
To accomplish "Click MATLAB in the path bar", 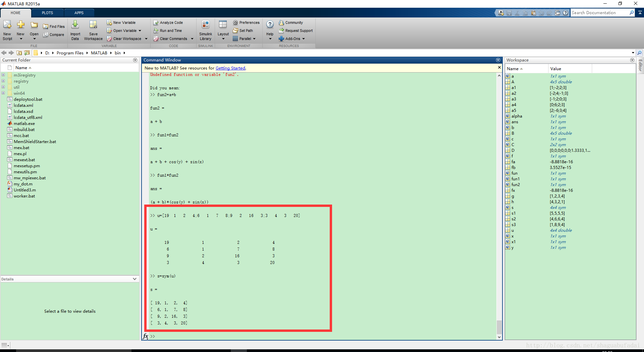I will point(99,53).
